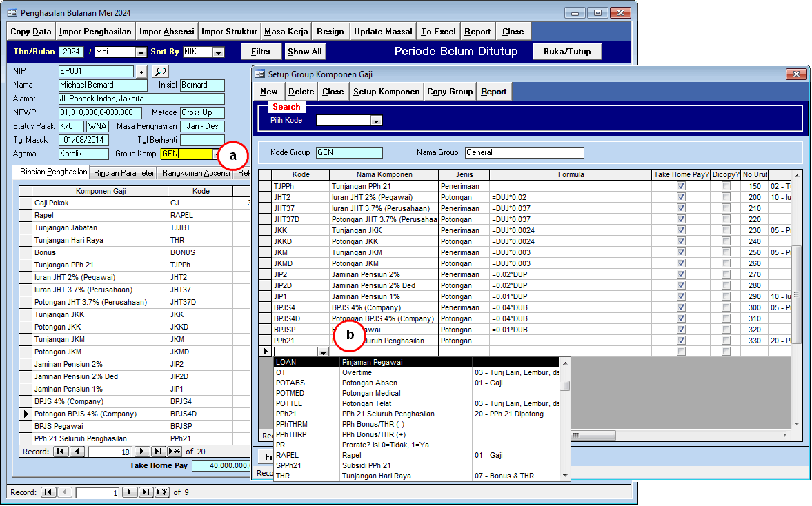Untick Take Home Pay for the PPh21 row
This screenshot has width=812, height=506.
681,341
